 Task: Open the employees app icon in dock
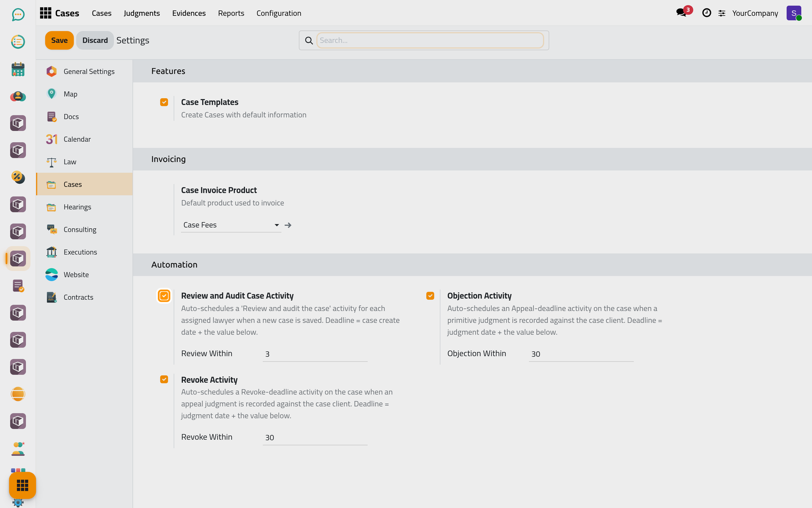tap(18, 448)
